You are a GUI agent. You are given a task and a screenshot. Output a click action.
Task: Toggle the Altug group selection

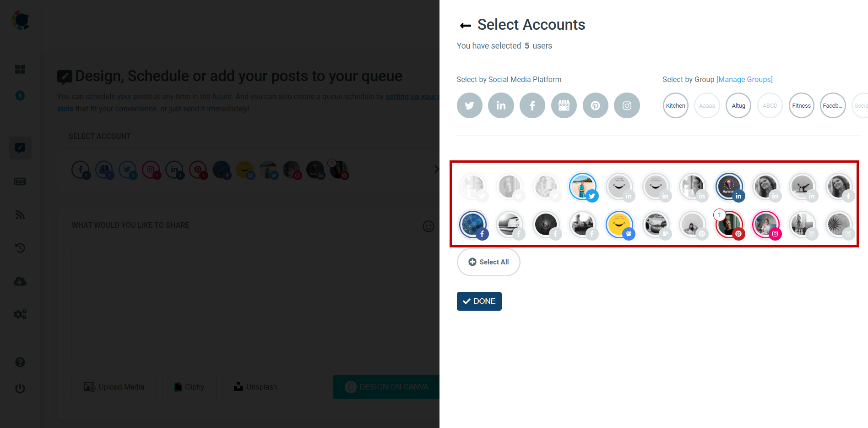tap(738, 105)
